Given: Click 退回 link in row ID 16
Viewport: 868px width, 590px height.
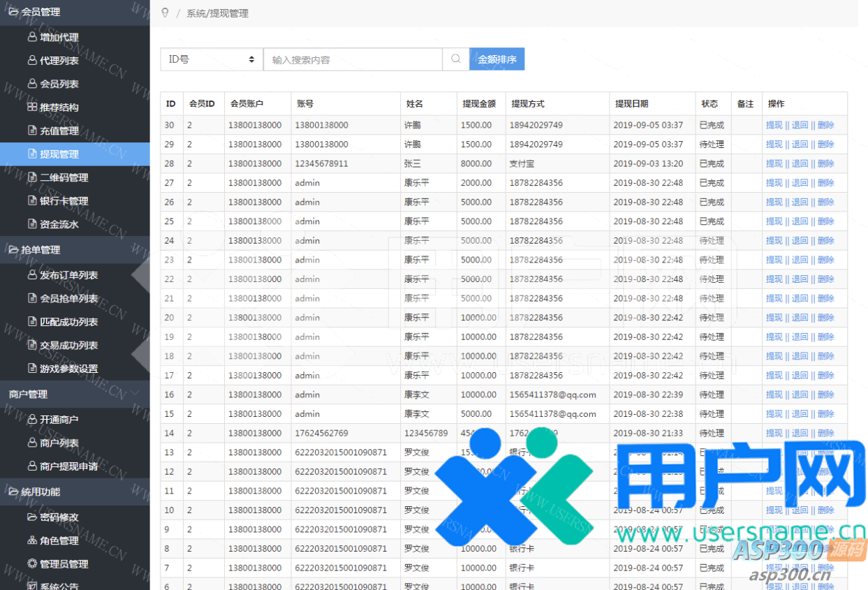Looking at the screenshot, I should (x=800, y=394).
